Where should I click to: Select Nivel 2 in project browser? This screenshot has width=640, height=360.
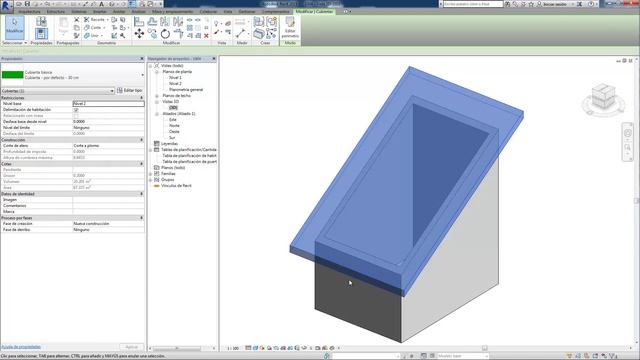pos(175,83)
